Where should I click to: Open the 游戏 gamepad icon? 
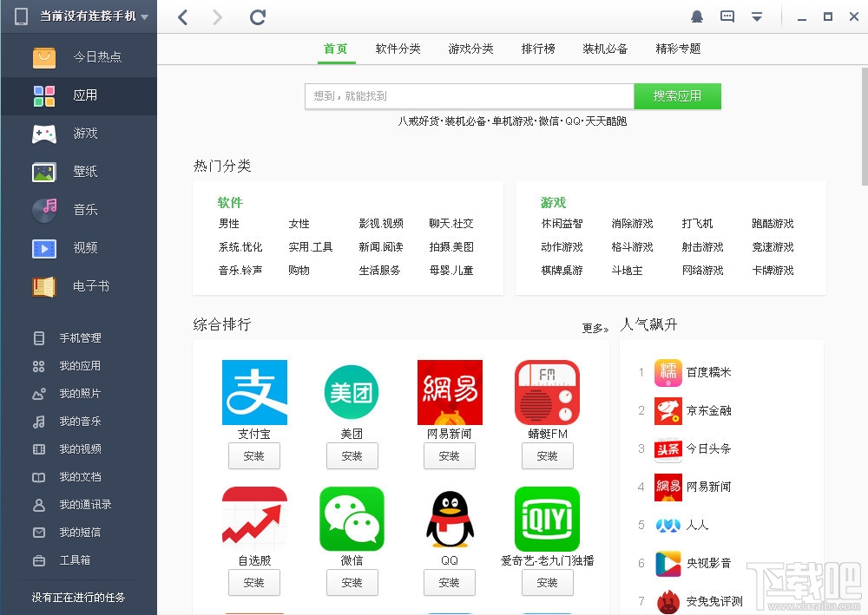(x=44, y=134)
